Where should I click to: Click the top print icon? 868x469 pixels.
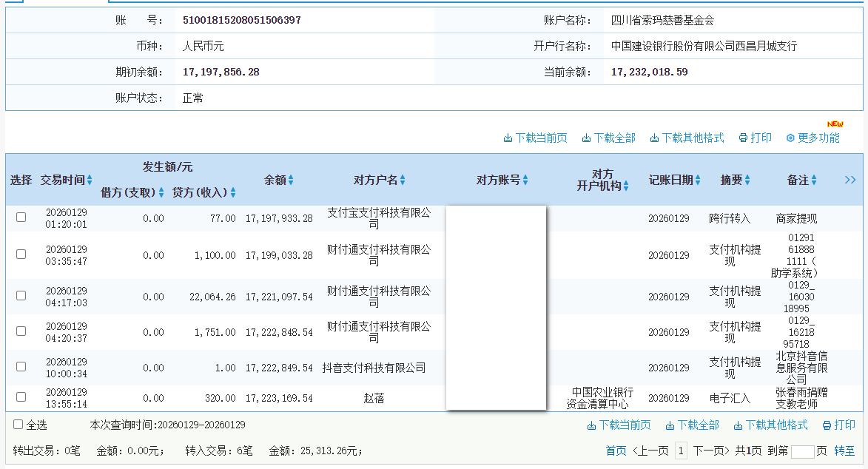coord(743,138)
